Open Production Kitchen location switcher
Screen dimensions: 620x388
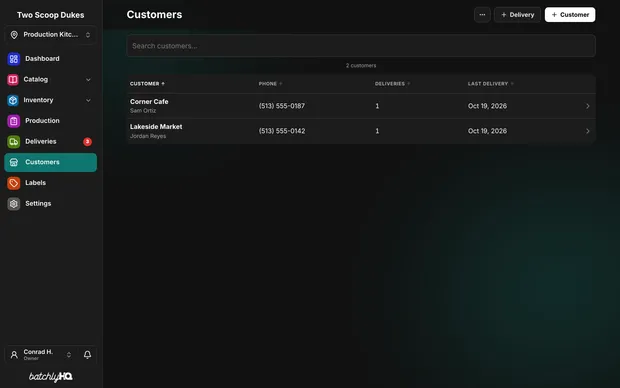tap(50, 35)
